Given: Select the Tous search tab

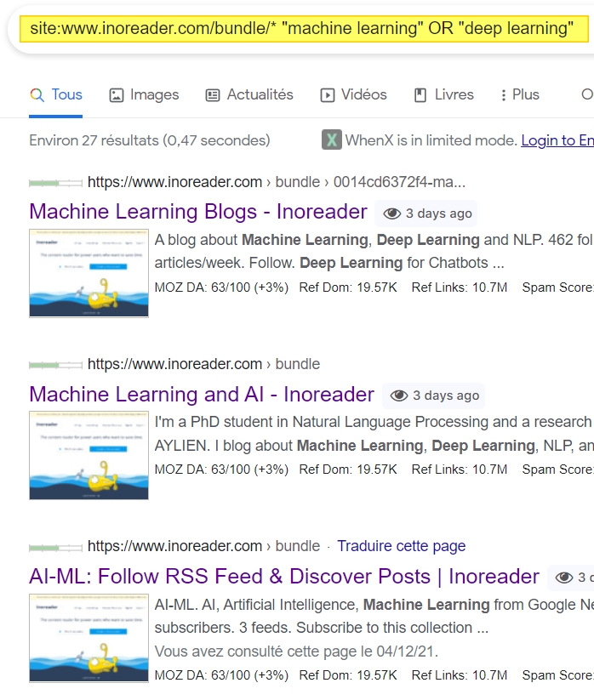Looking at the screenshot, I should [x=56, y=95].
